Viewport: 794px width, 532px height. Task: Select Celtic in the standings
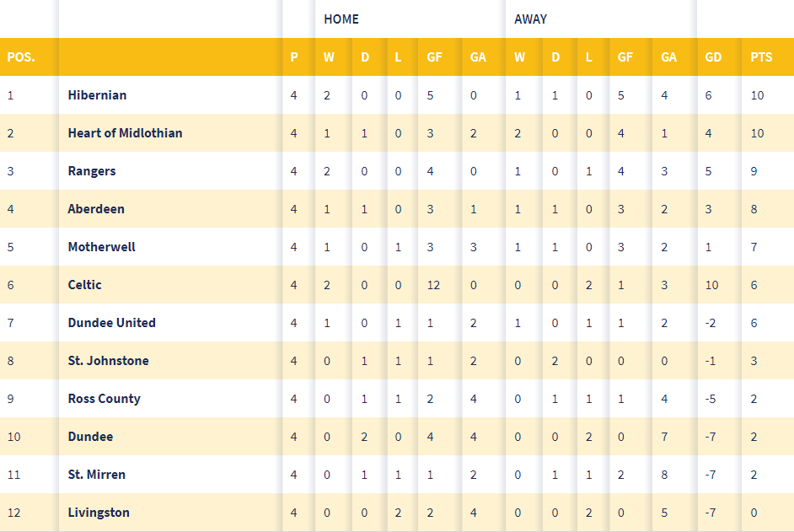[x=84, y=285]
